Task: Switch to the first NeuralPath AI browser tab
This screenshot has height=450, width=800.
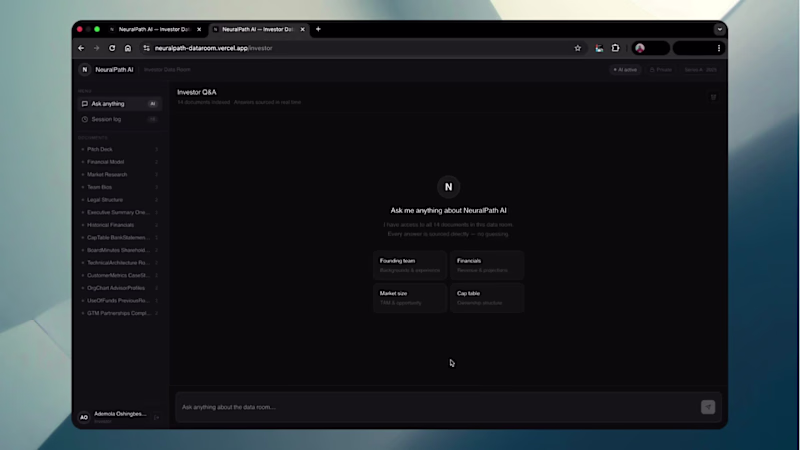Action: (x=155, y=30)
